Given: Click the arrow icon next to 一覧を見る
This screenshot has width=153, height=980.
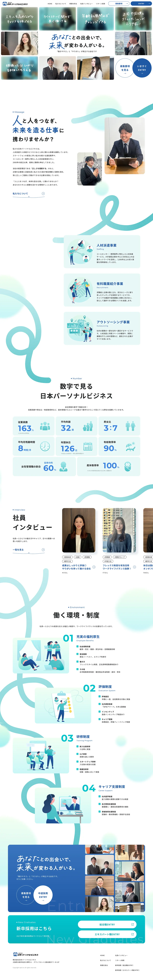Looking at the screenshot, I should click(x=43, y=550).
